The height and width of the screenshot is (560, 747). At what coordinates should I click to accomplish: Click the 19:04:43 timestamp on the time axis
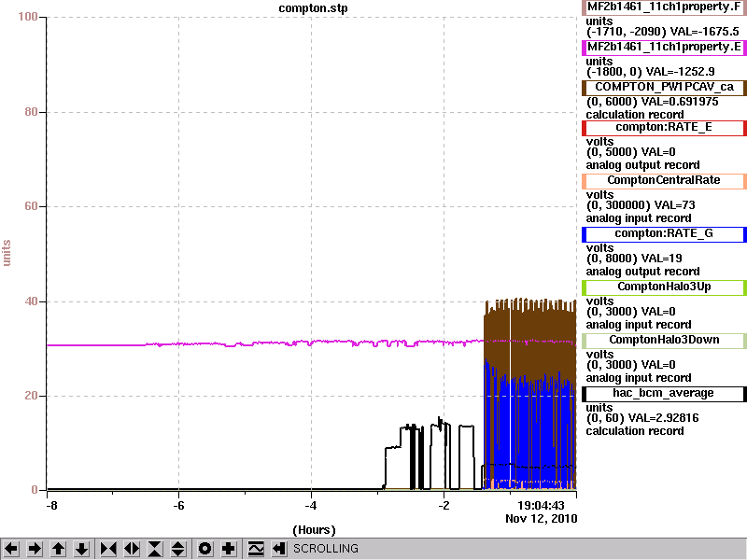541,506
